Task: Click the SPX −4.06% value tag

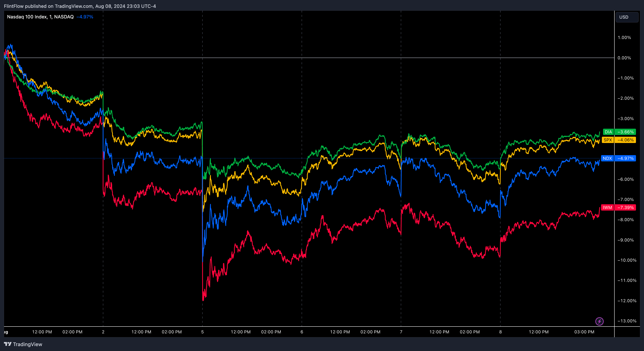Action: (625, 140)
